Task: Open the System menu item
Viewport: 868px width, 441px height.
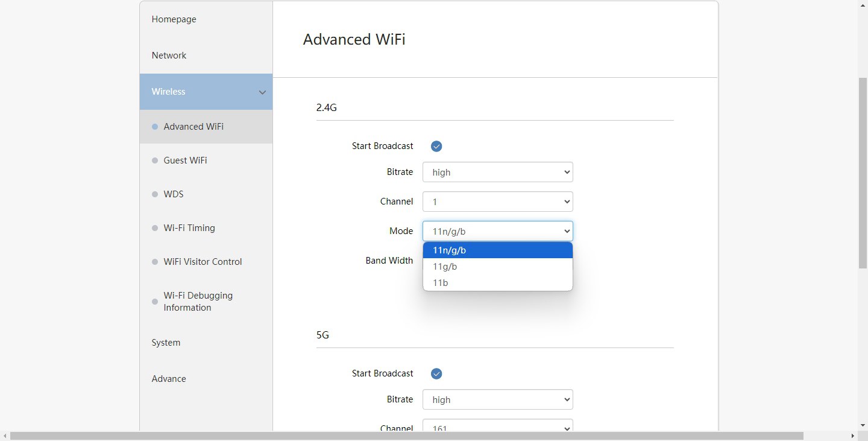Action: 206,343
